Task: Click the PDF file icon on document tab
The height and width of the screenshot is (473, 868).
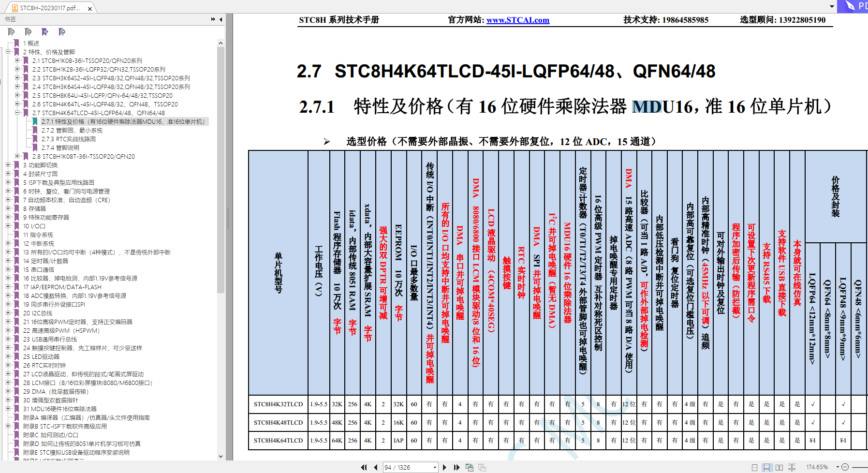Action: click(x=15, y=8)
